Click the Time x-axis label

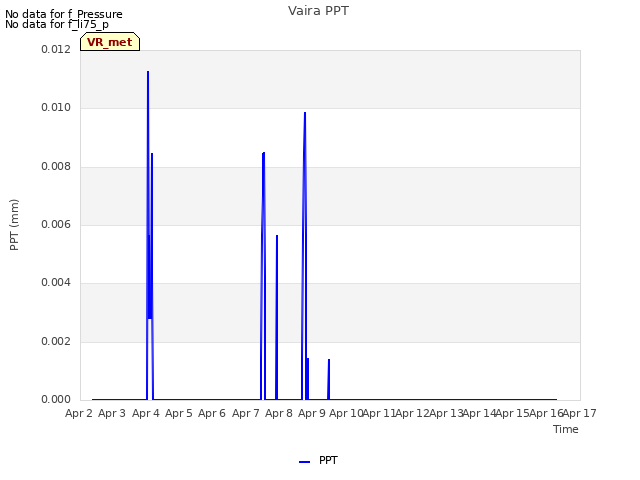coord(566,429)
